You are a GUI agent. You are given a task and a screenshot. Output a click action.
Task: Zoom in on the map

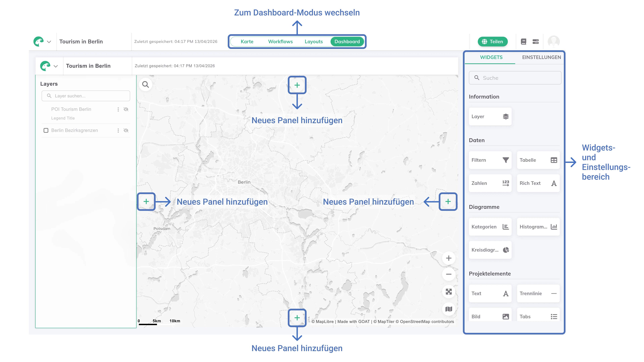coord(449,258)
